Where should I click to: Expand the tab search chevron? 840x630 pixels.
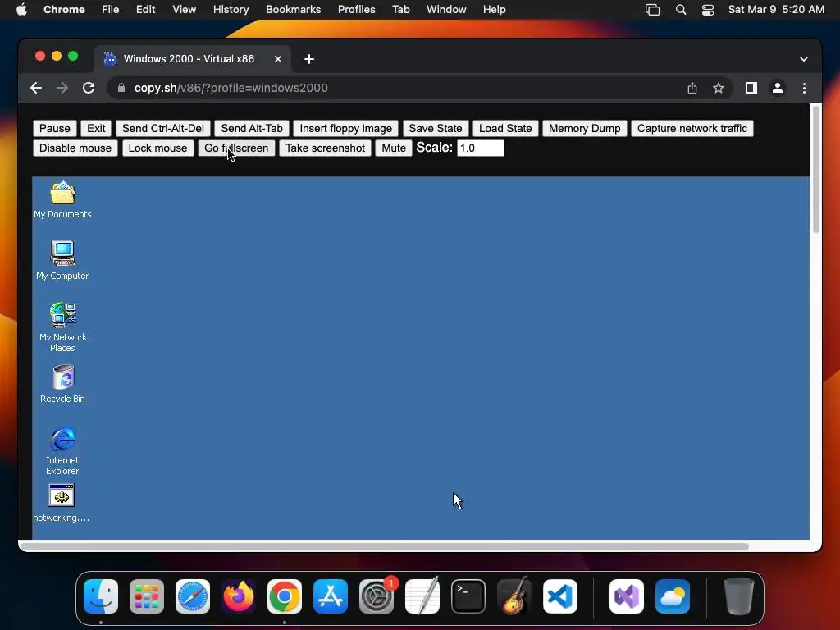804,59
